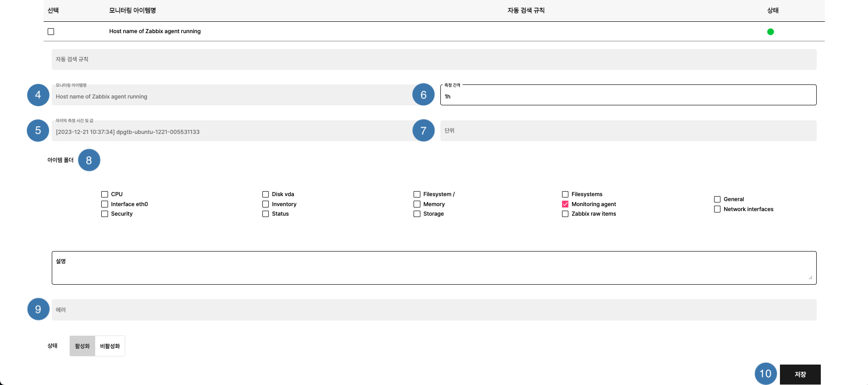This screenshot has width=868, height=385.
Task: Uncheck the Monitoring agent checkbox
Action: pos(565,204)
